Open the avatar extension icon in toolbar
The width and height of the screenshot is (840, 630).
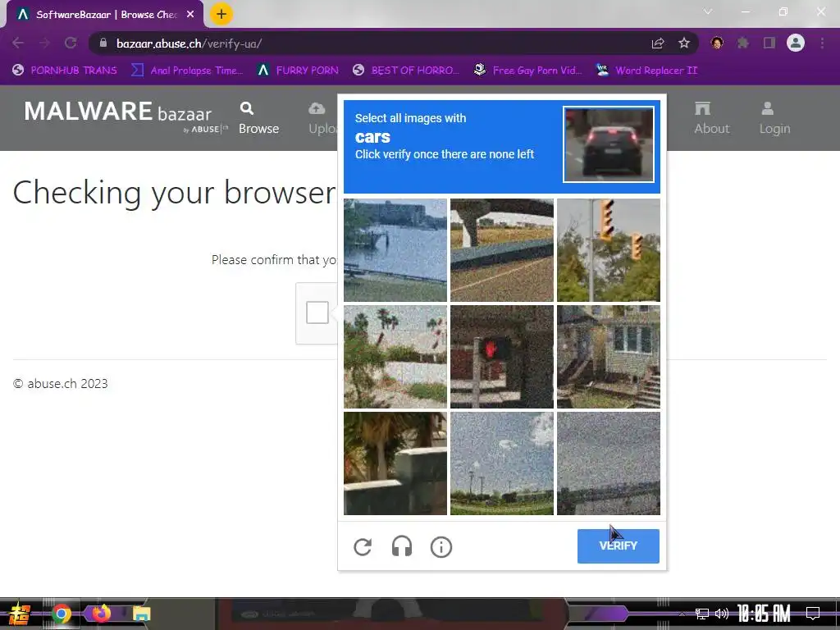tap(717, 43)
